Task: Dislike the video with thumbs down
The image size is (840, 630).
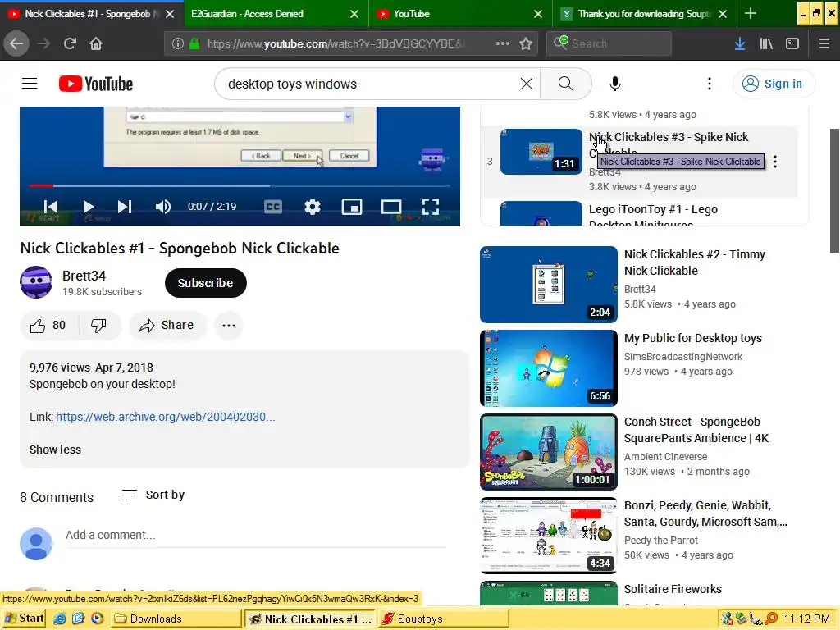Action: point(99,325)
